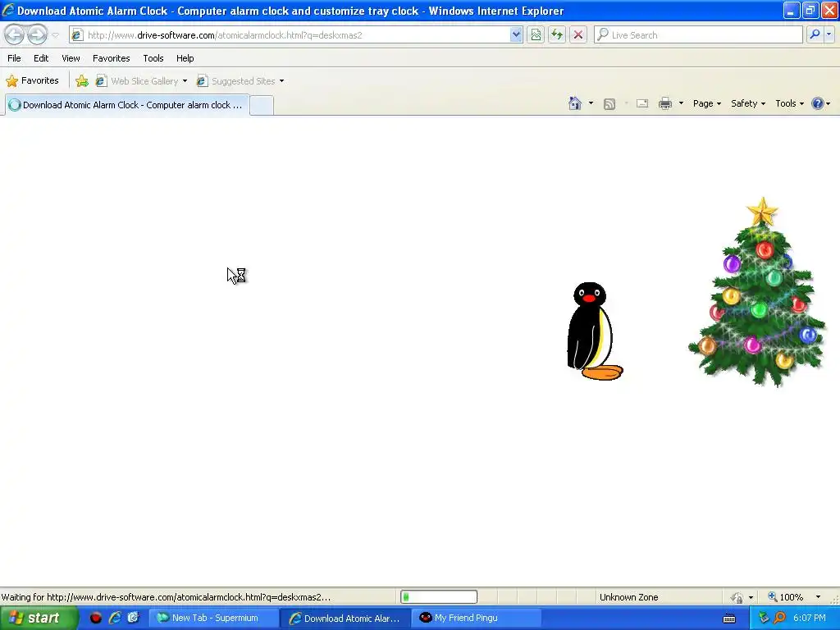Click the Windows Start button
Image resolution: width=840 pixels, height=630 pixels.
pyautogui.click(x=39, y=619)
